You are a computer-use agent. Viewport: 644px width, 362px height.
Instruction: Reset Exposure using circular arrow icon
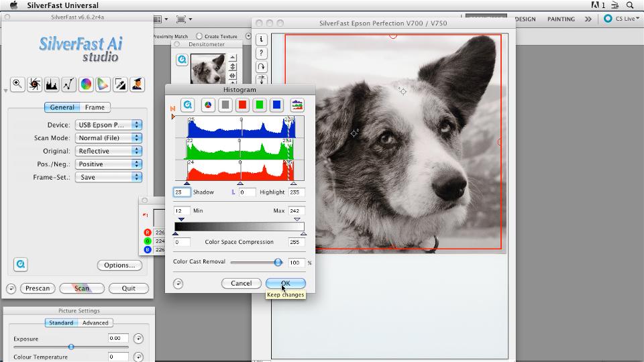tap(138, 338)
